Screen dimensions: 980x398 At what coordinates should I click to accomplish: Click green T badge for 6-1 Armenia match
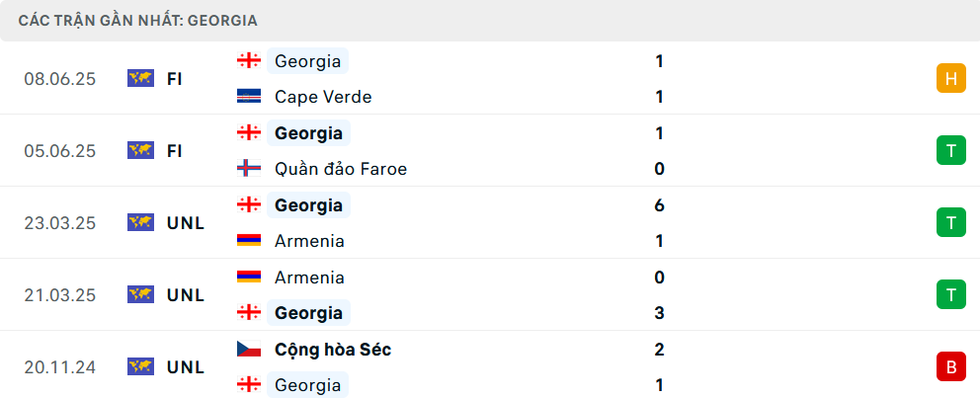[950, 222]
